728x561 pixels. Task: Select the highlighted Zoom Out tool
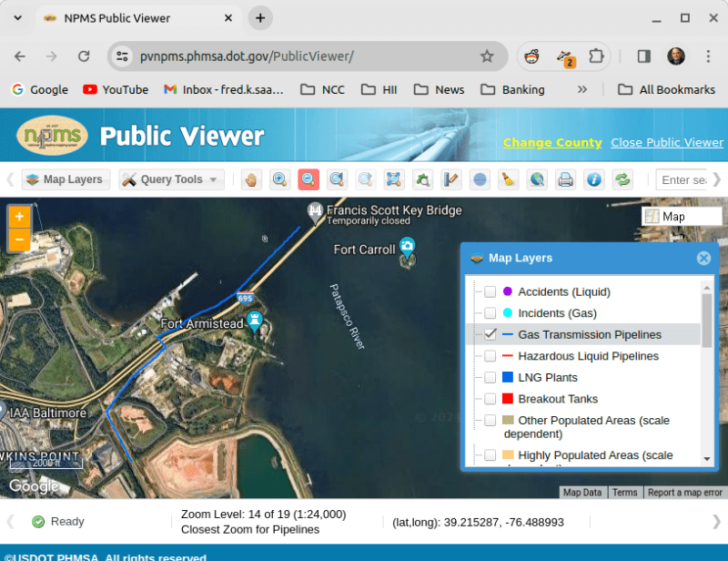(308, 179)
